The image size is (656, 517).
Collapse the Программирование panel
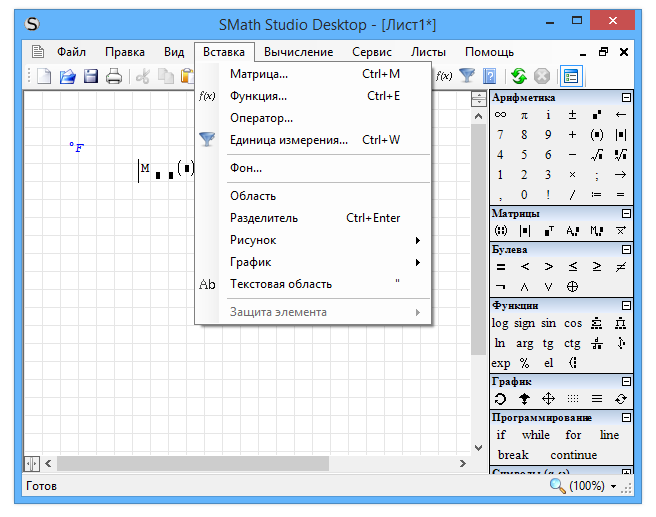point(626,417)
